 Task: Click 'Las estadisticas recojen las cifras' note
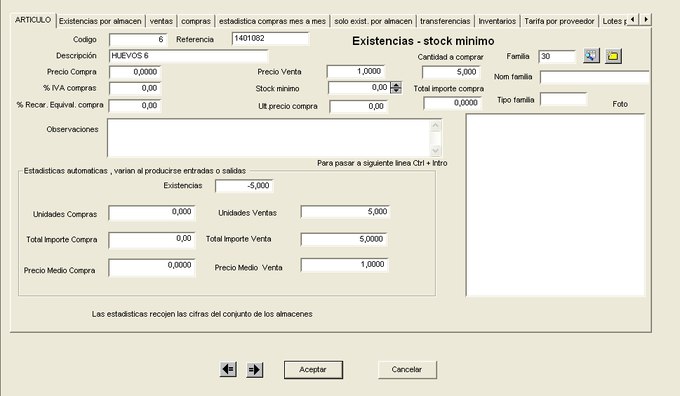click(202, 314)
